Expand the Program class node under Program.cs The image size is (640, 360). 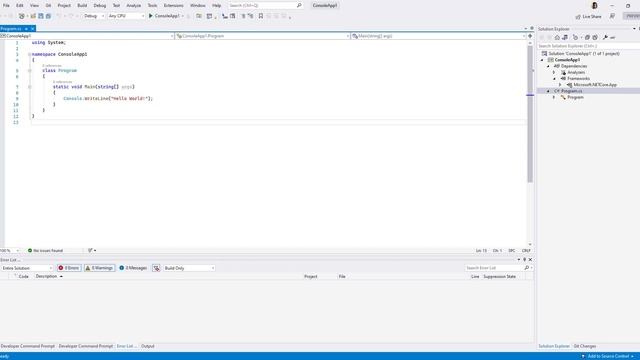(554, 97)
